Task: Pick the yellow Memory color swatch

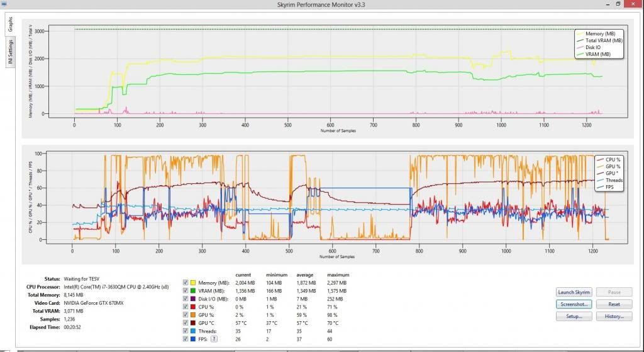Action: click(x=193, y=283)
